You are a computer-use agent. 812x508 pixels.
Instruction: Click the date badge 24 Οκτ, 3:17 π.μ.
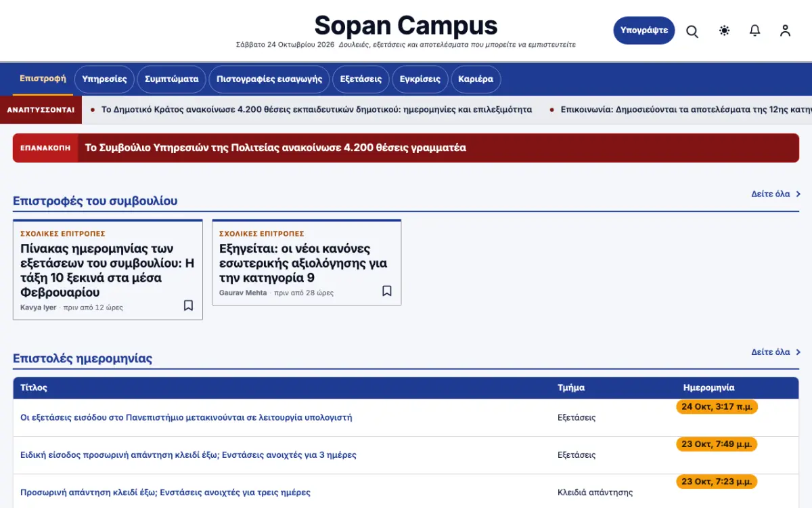click(x=717, y=407)
